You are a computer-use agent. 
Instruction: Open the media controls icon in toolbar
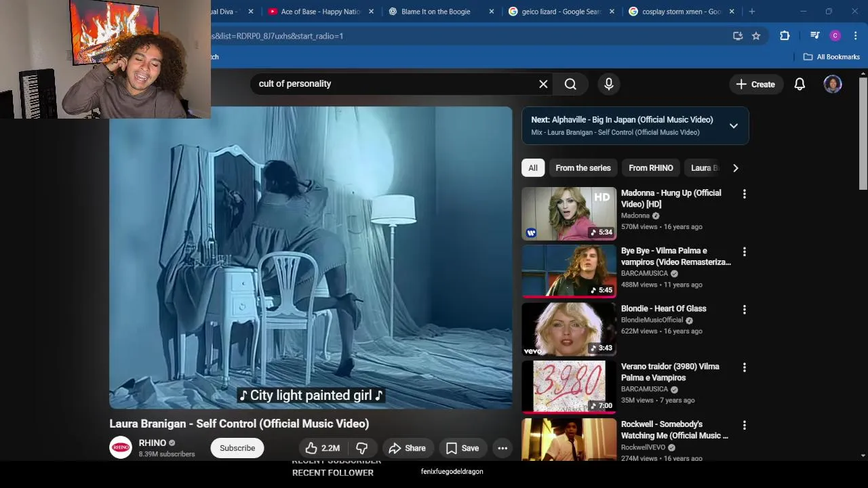click(x=814, y=36)
